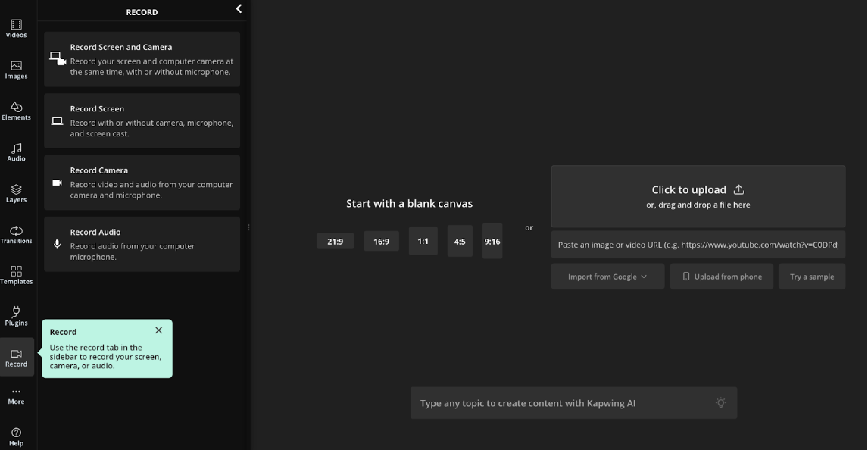Open the Audio panel
The image size is (868, 450).
[16, 153]
